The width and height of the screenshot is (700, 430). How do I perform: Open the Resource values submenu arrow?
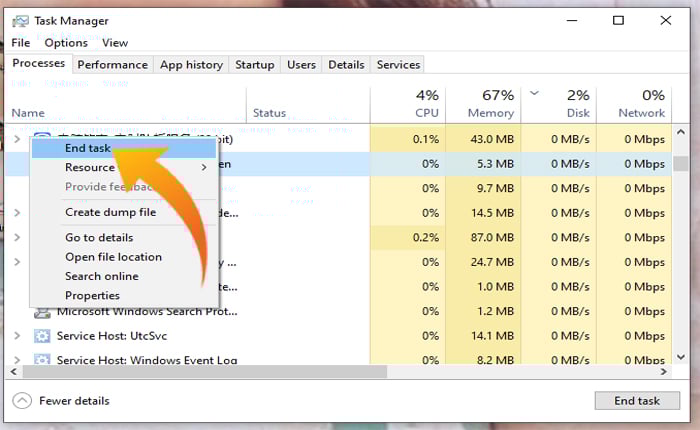(x=204, y=168)
